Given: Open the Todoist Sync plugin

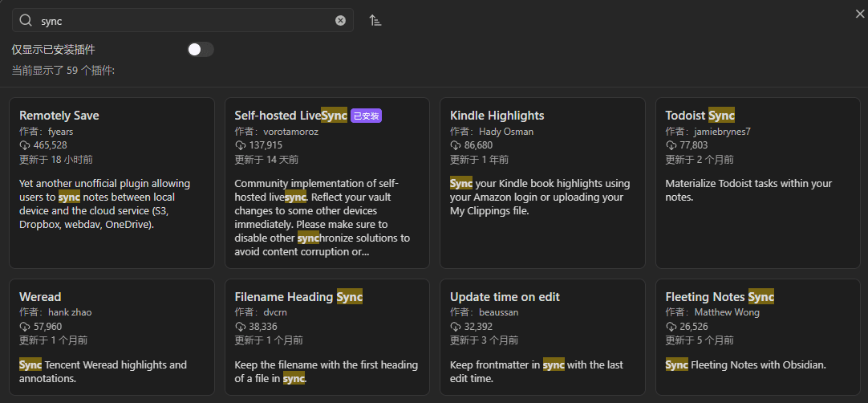Looking at the screenshot, I should (x=757, y=183).
